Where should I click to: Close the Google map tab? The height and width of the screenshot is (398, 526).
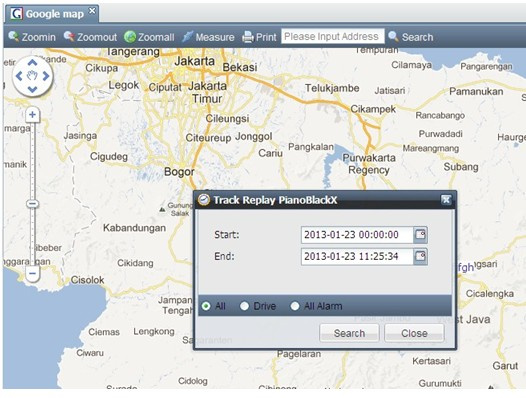[92, 11]
